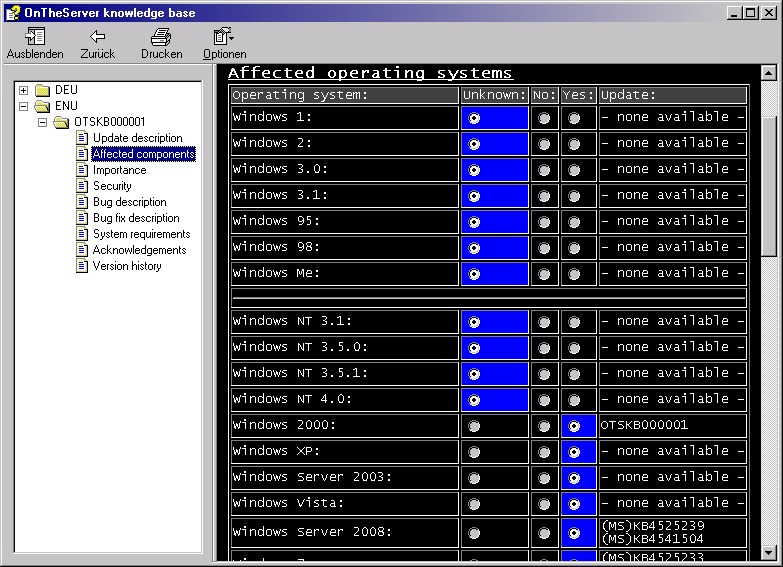Click the Update column header
Image resolution: width=783 pixels, height=567 pixels.
(x=673, y=95)
